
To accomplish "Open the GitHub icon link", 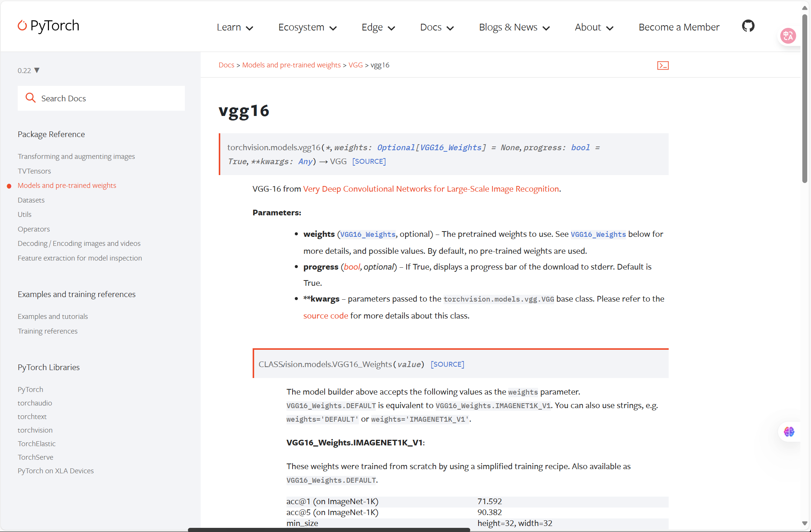I will coord(748,26).
